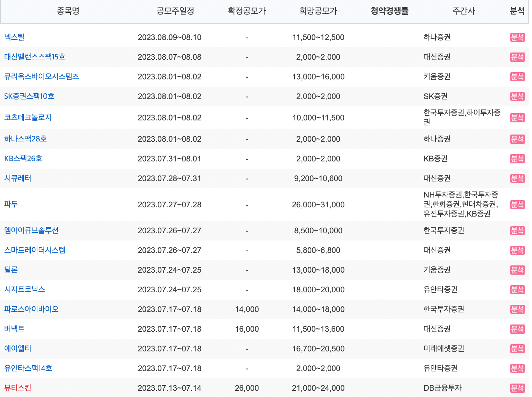This screenshot has height=397, width=532.
Task: Click the 분석 badge for 파두
Action: 518,205
